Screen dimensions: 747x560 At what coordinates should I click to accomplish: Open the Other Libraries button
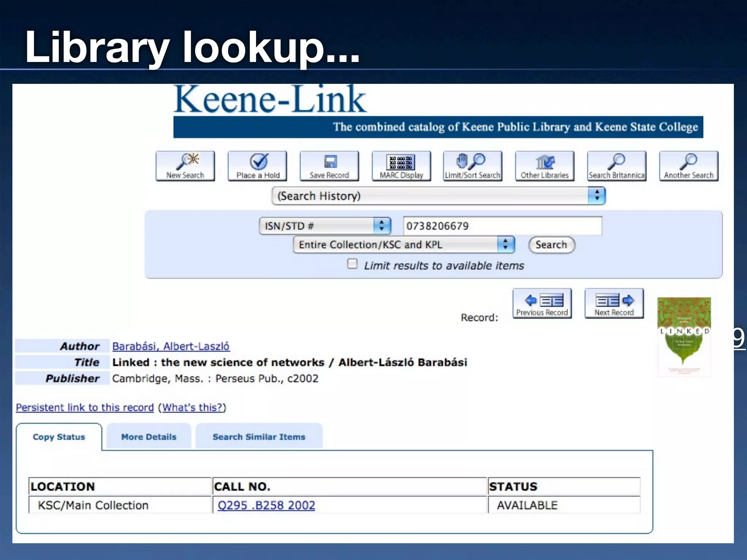click(x=545, y=166)
